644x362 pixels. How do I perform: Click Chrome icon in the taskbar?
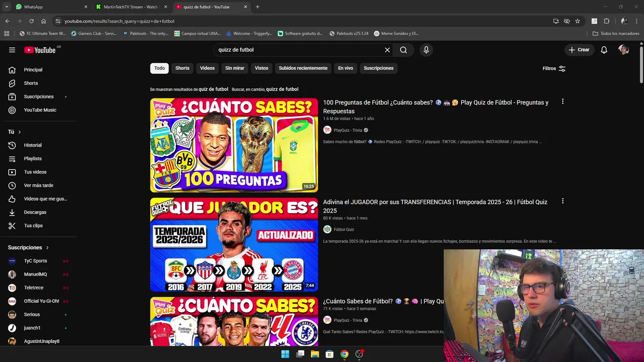[x=344, y=354]
